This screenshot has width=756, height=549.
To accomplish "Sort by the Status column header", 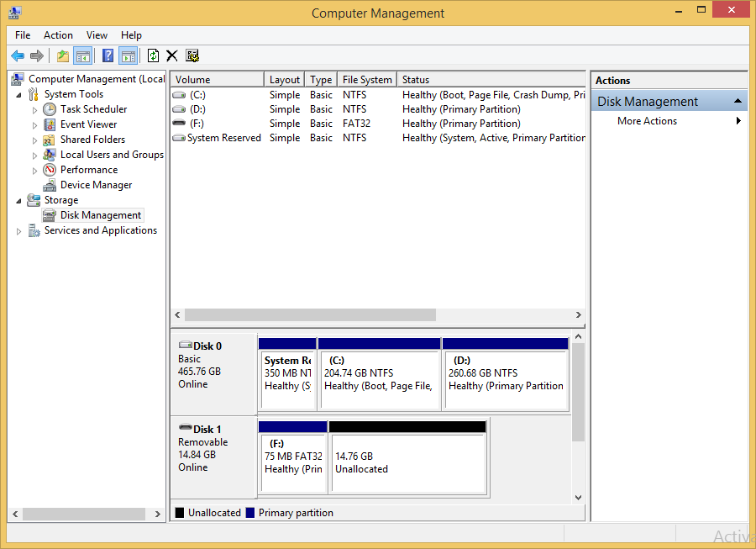I will point(491,80).
